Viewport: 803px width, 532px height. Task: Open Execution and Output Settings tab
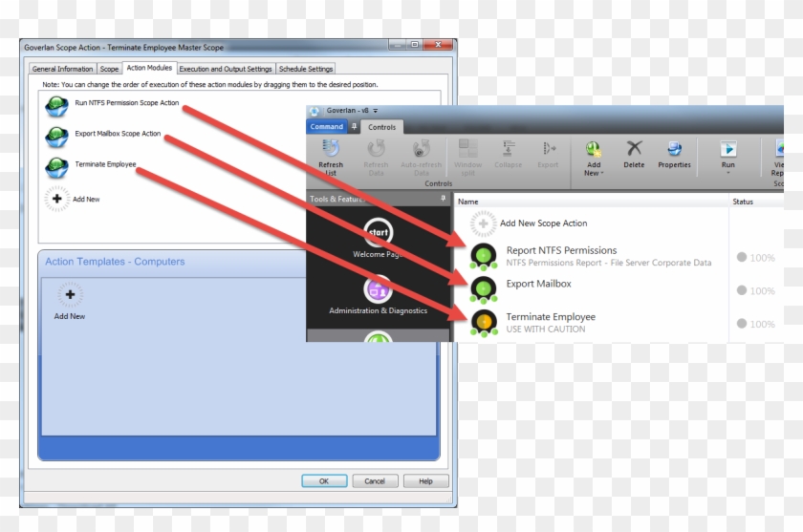coord(226,69)
